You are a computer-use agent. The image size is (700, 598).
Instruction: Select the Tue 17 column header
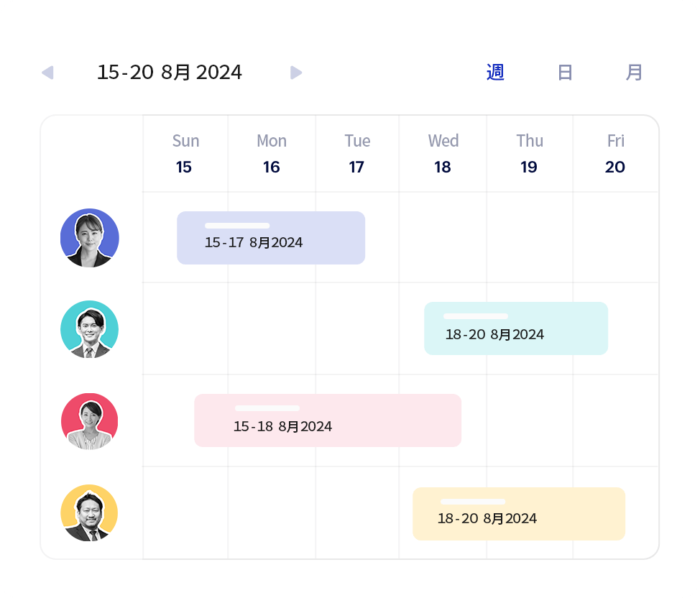(x=357, y=154)
